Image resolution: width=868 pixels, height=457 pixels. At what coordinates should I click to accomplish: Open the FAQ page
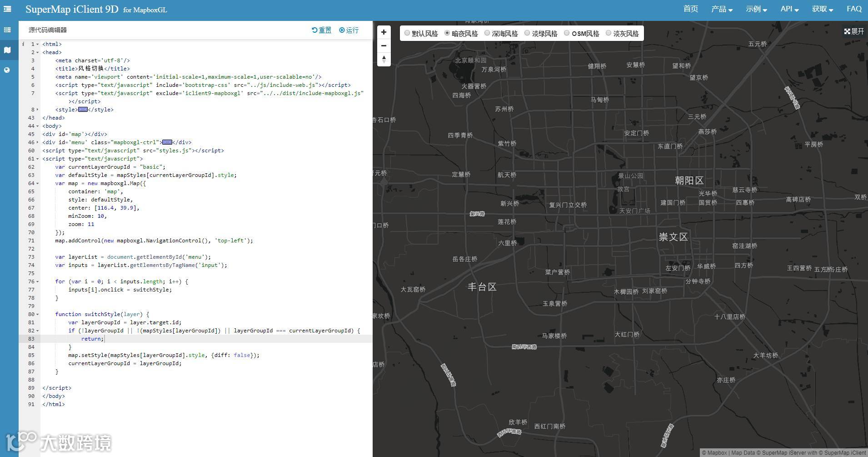[x=854, y=9]
